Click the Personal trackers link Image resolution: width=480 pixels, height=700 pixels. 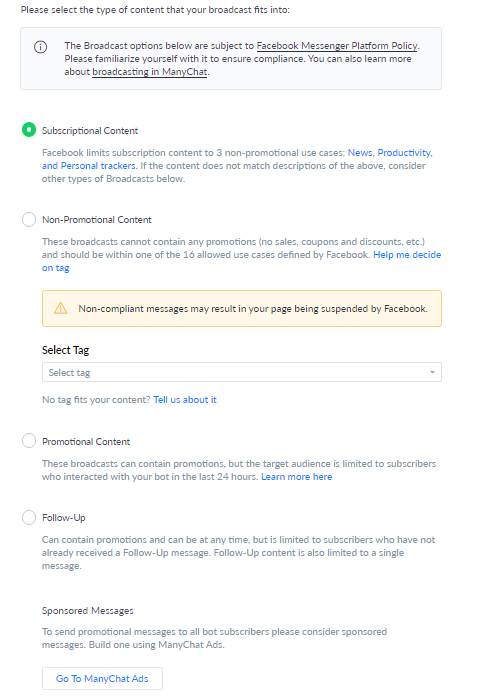[x=88, y=166]
